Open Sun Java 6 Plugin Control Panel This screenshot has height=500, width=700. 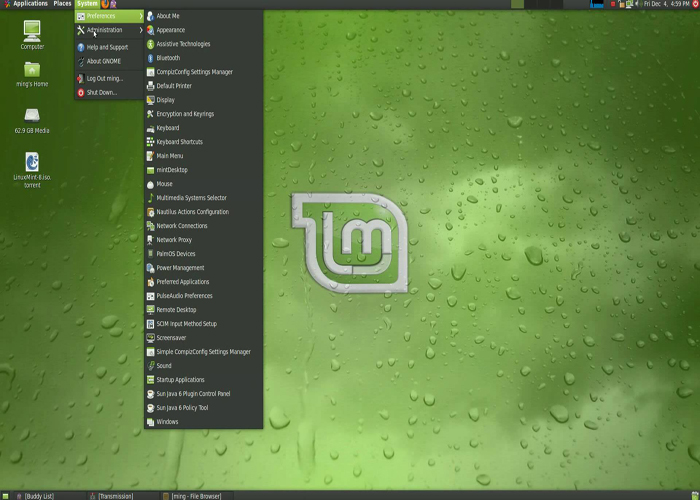point(203,394)
